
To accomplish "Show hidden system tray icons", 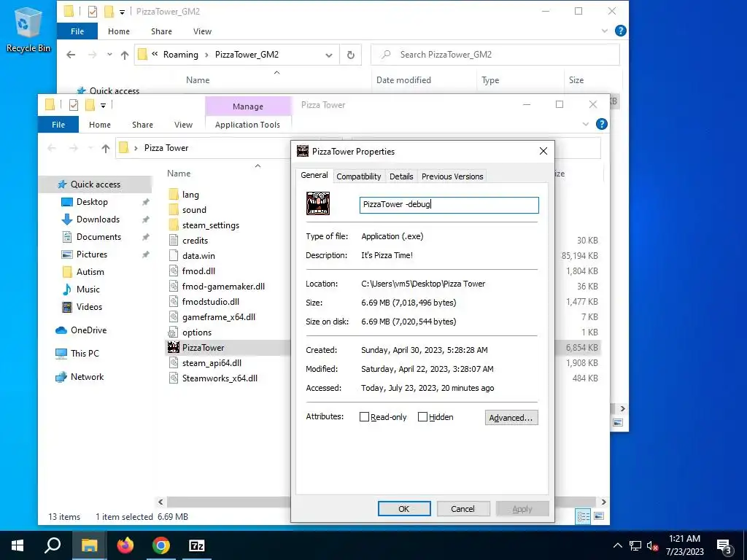I will click(617, 545).
